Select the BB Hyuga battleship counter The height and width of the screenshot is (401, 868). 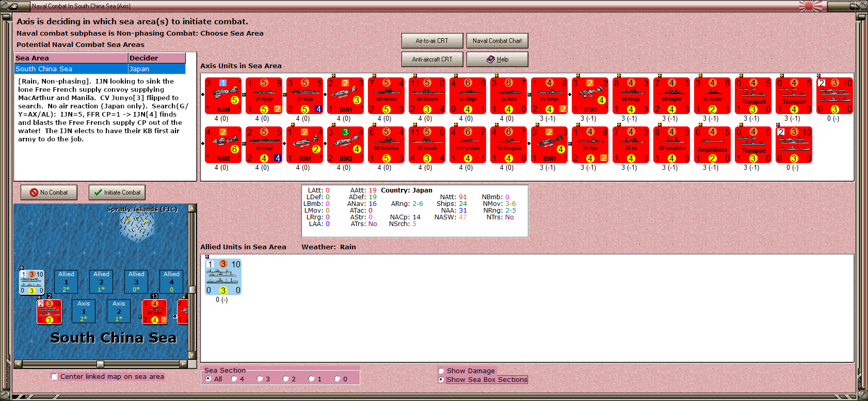631,95
